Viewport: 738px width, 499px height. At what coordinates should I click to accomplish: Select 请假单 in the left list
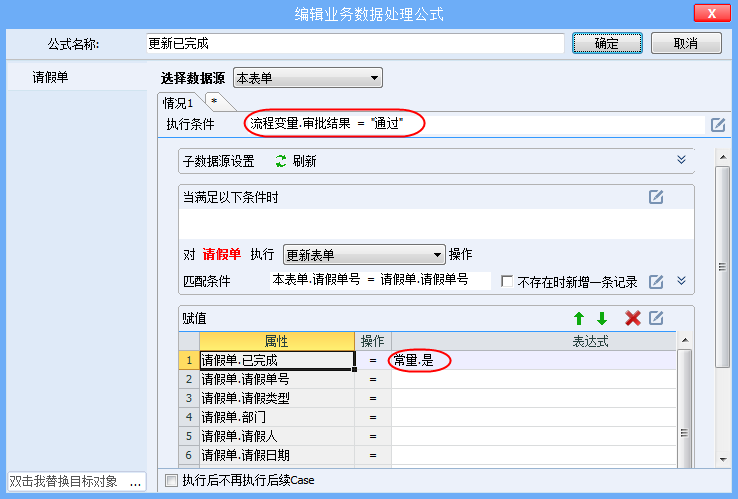point(77,77)
